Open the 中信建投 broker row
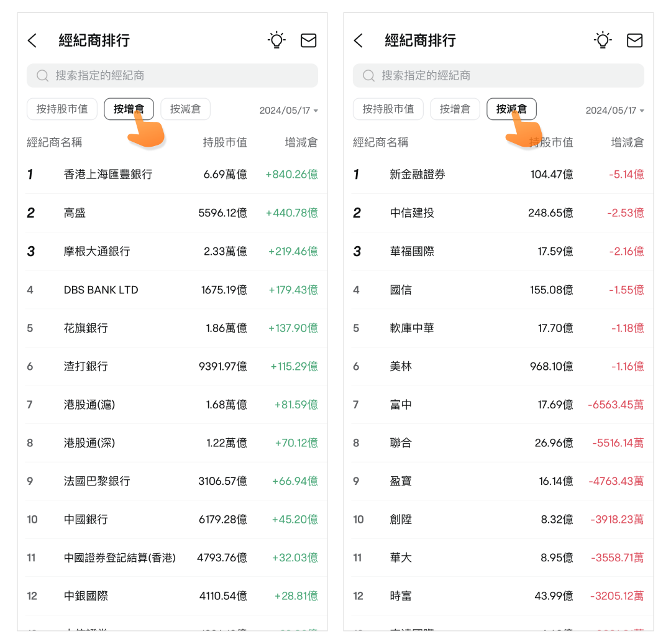The height and width of the screenshot is (644, 671). coord(498,213)
